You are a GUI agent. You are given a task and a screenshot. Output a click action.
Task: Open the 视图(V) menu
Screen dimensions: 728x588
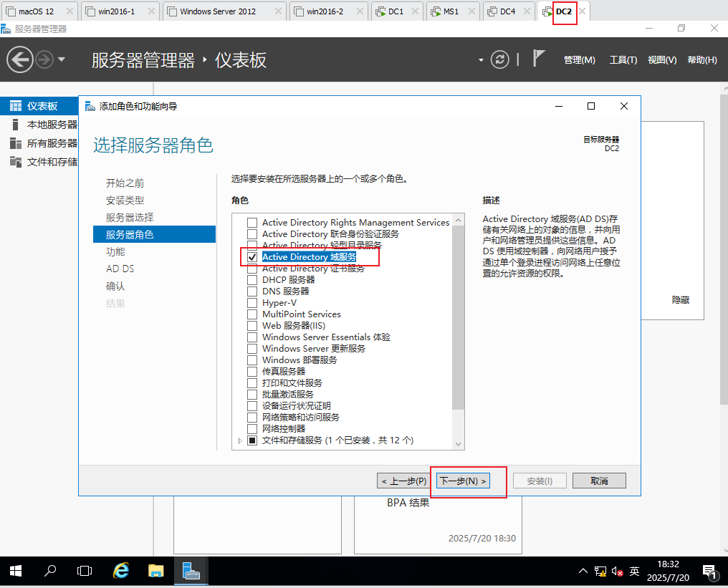(662, 60)
